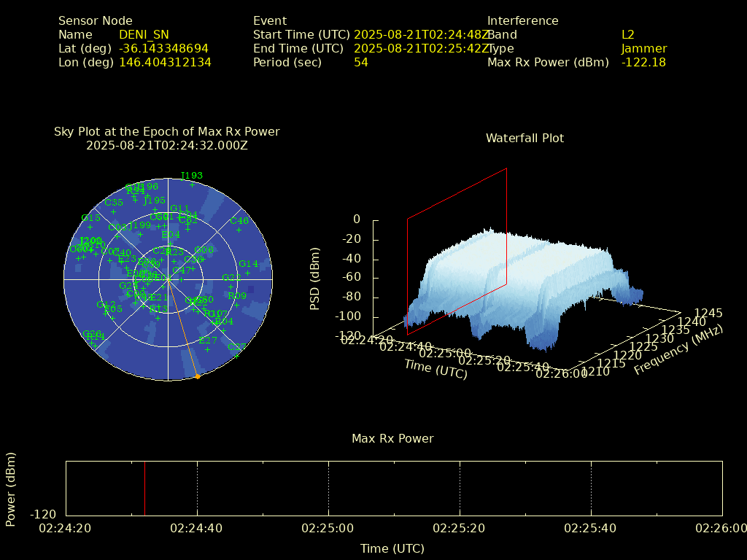
Task: Click the Waterfall Plot title
Action: 525,138
